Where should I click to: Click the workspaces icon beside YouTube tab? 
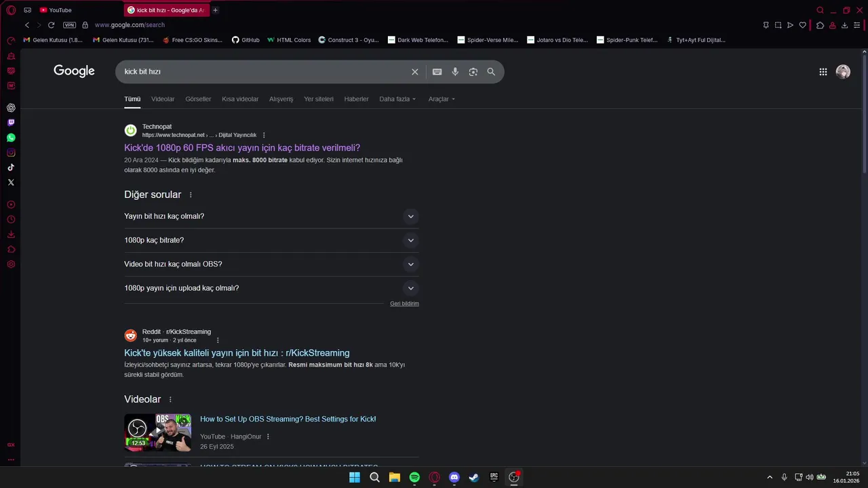[28, 10]
